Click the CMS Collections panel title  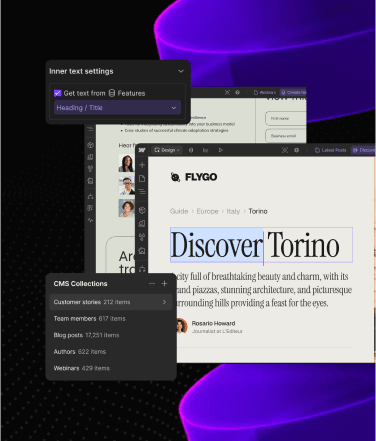pyautogui.click(x=80, y=284)
